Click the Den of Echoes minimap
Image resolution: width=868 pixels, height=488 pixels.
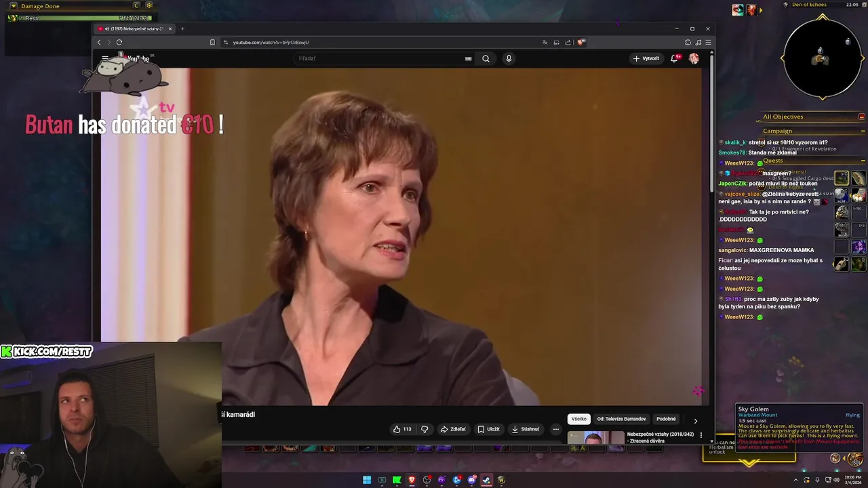point(823,58)
